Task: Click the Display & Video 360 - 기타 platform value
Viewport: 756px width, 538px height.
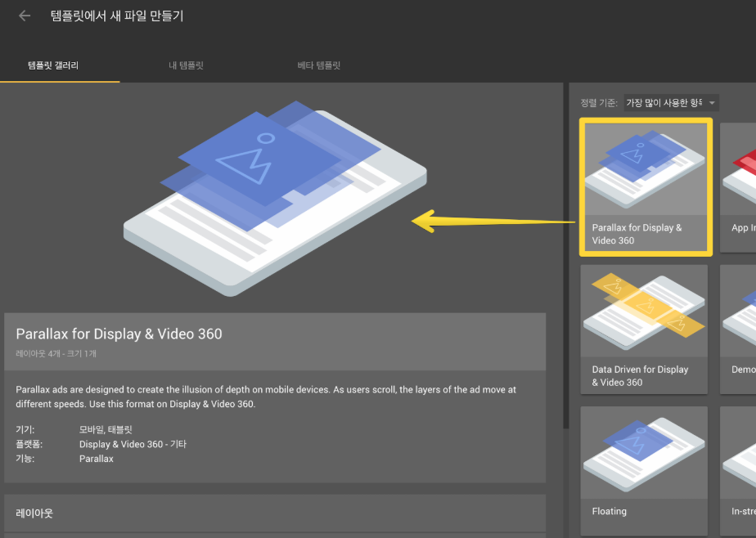Action: click(x=133, y=444)
